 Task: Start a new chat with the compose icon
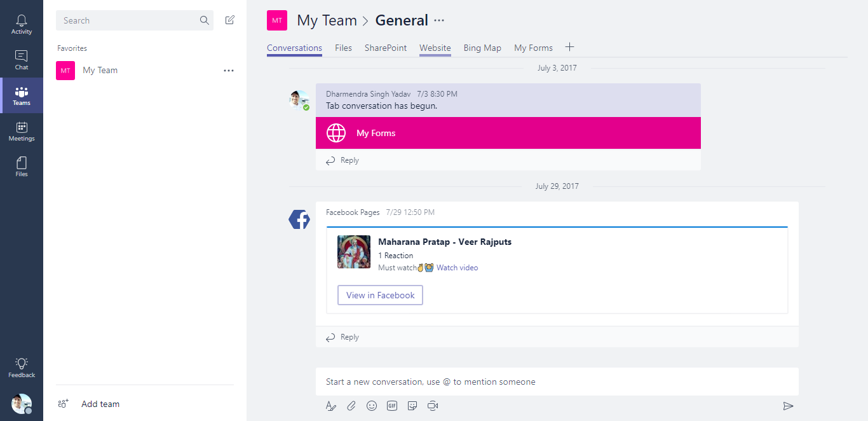tap(230, 20)
